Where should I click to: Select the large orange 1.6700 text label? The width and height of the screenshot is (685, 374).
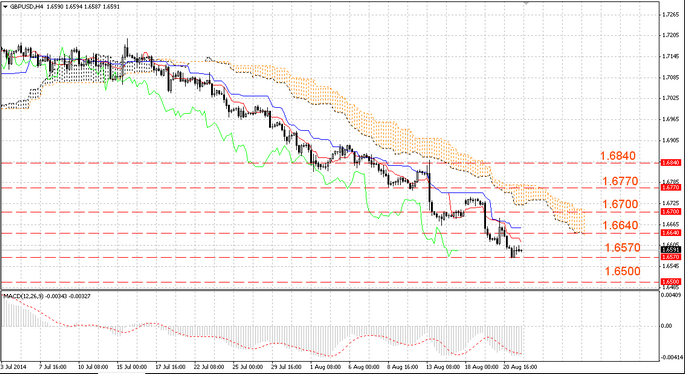[620, 204]
